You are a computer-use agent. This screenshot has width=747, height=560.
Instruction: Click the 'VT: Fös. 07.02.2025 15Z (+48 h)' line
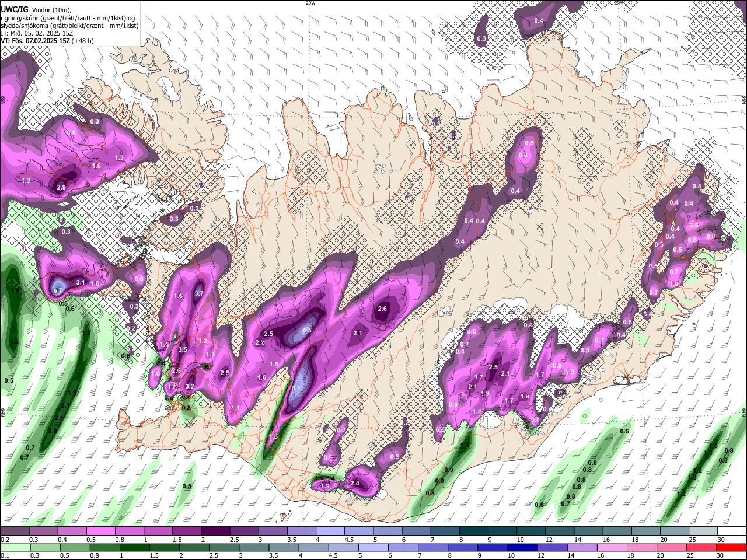point(47,41)
